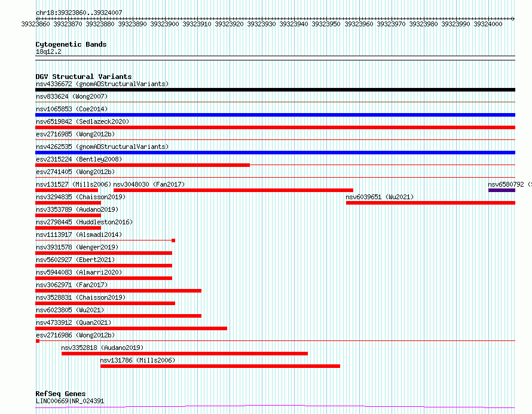This screenshot has width=532, height=414.
Task: Click the right arrowhead of the ruler
Action: 513,19
